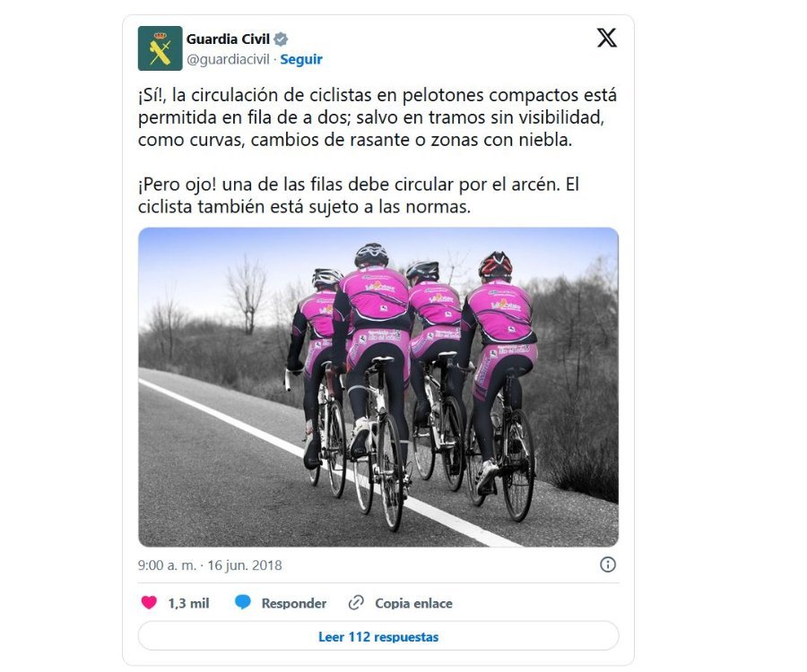The width and height of the screenshot is (807, 672).
Task: Open the cyclists photo
Action: [378, 387]
